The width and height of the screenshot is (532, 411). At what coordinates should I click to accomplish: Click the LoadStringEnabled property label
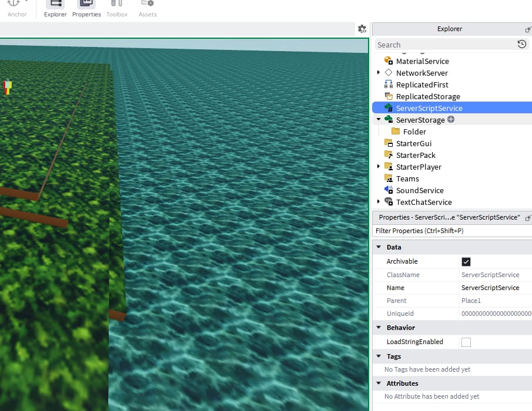(414, 342)
